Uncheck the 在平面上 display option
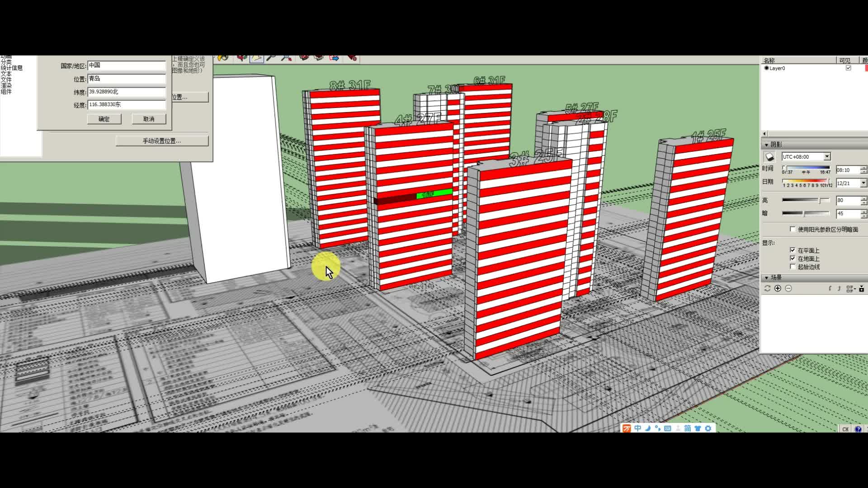The height and width of the screenshot is (488, 868). point(793,250)
